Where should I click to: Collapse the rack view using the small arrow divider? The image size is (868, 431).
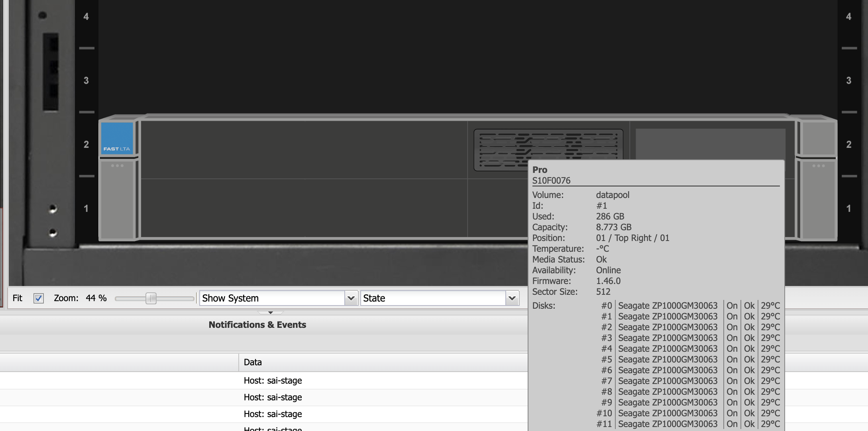tap(271, 312)
